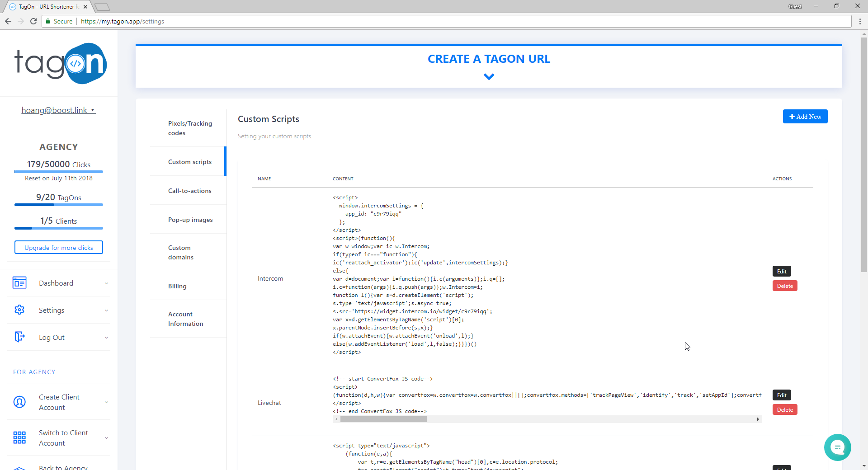Open the chat widget bubble
This screenshot has height=470, width=868.
pos(837,447)
